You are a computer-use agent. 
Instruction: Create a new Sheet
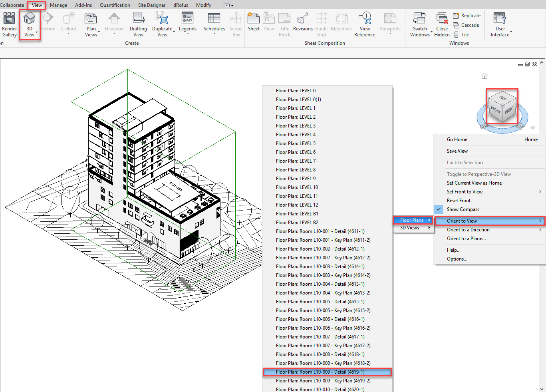point(254,22)
